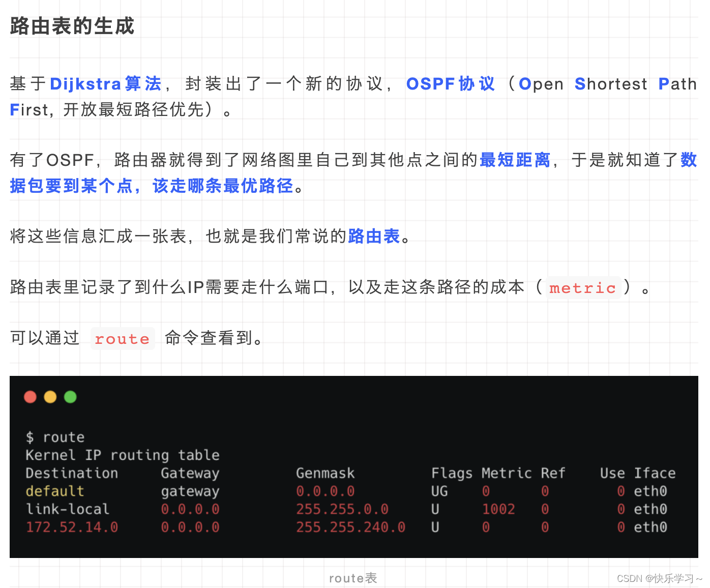710x588 pixels.
Task: Click the 路由表的生成 heading
Action: 71,25
